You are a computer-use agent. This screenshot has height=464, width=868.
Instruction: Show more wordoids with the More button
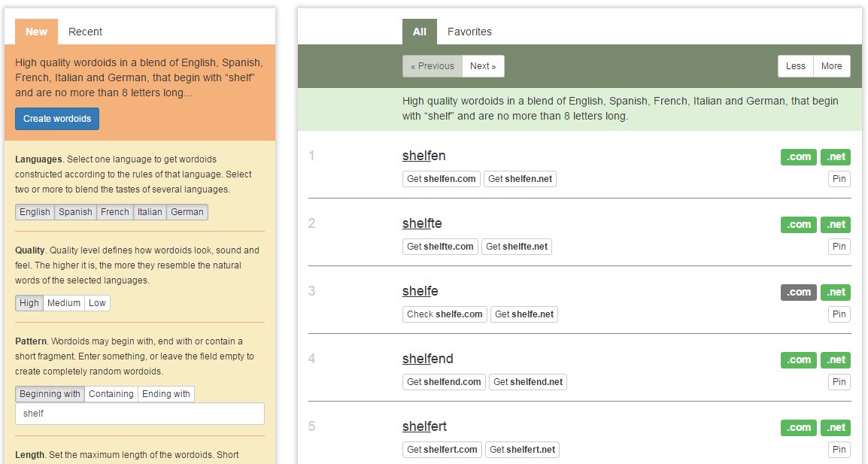[x=832, y=66]
